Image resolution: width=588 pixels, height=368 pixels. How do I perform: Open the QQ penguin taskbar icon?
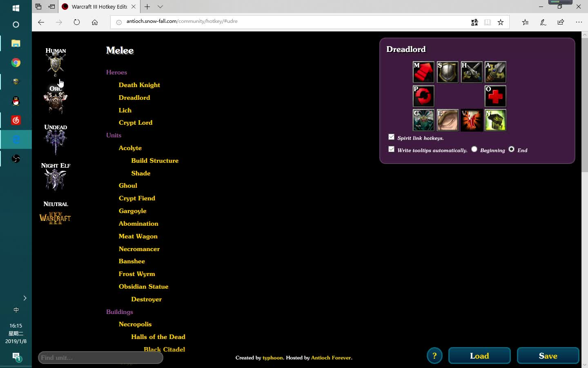(x=16, y=101)
